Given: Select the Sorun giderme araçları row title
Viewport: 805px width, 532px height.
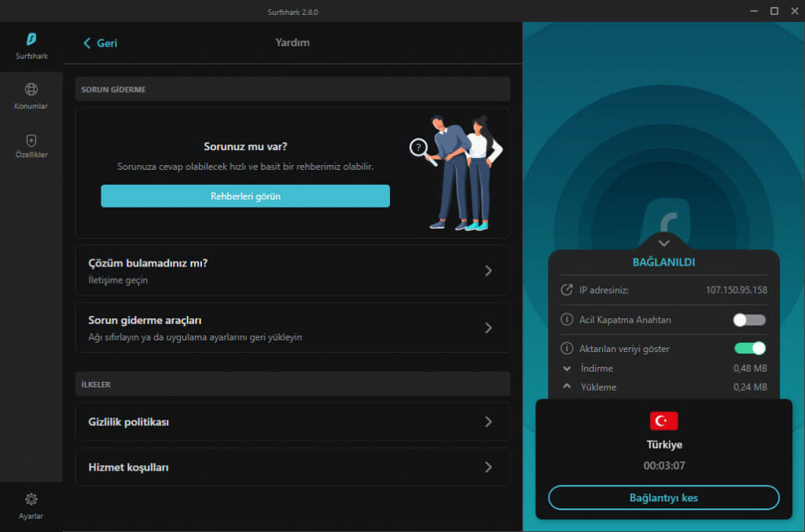Looking at the screenshot, I should pyautogui.click(x=145, y=320).
